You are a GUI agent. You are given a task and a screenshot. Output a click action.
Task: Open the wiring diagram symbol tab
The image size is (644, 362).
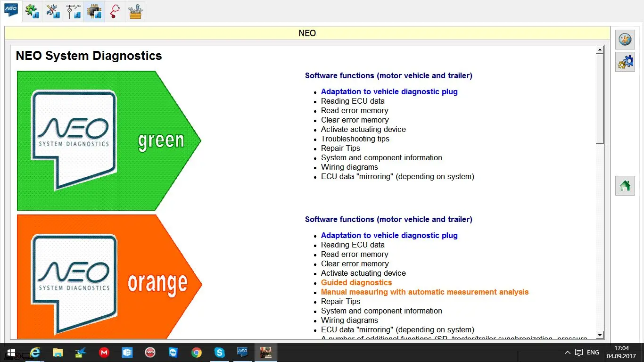(x=73, y=11)
